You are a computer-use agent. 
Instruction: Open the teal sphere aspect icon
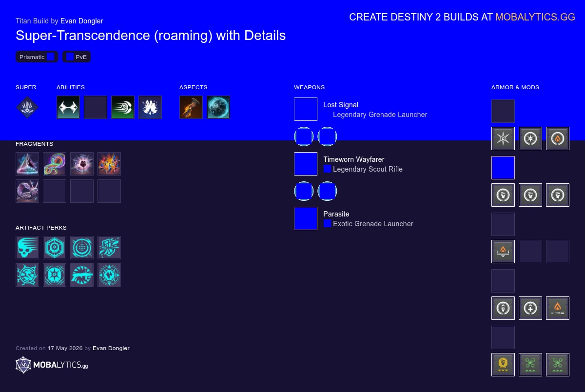click(x=218, y=107)
